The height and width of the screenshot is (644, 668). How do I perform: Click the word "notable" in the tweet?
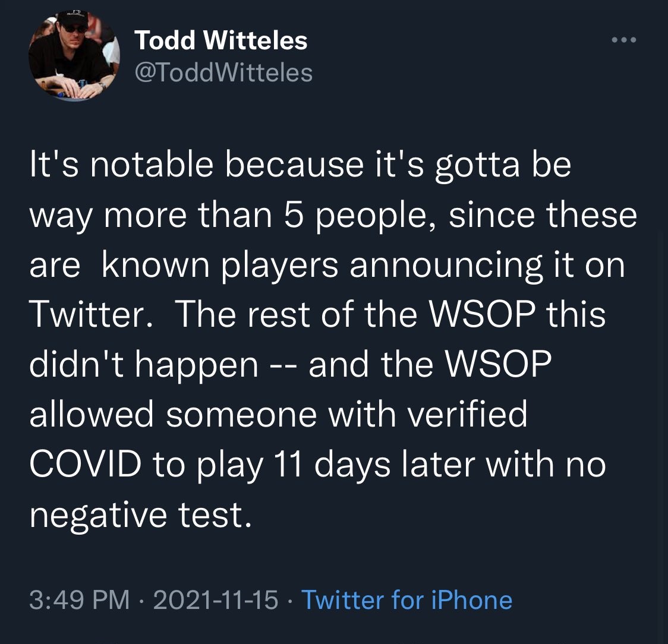(151, 165)
